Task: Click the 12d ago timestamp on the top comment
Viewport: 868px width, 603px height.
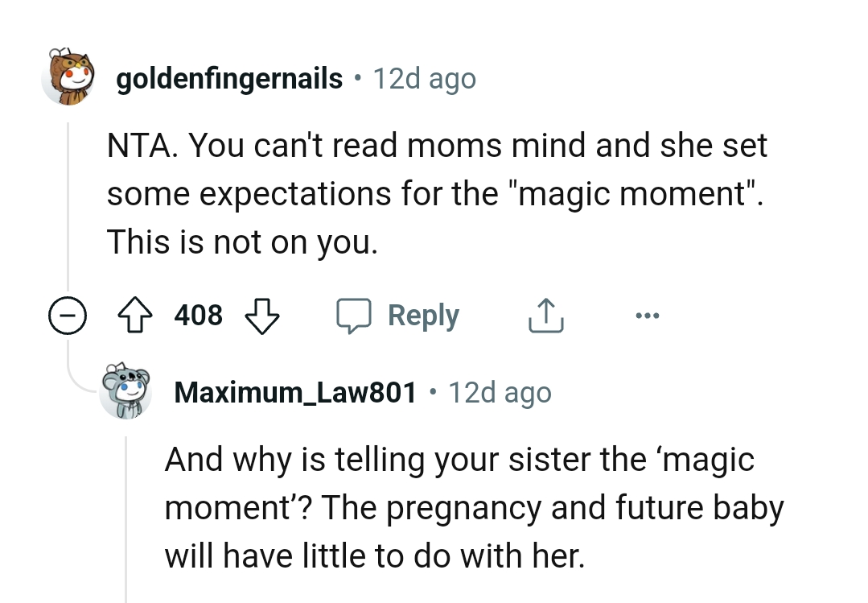Action: (x=424, y=78)
